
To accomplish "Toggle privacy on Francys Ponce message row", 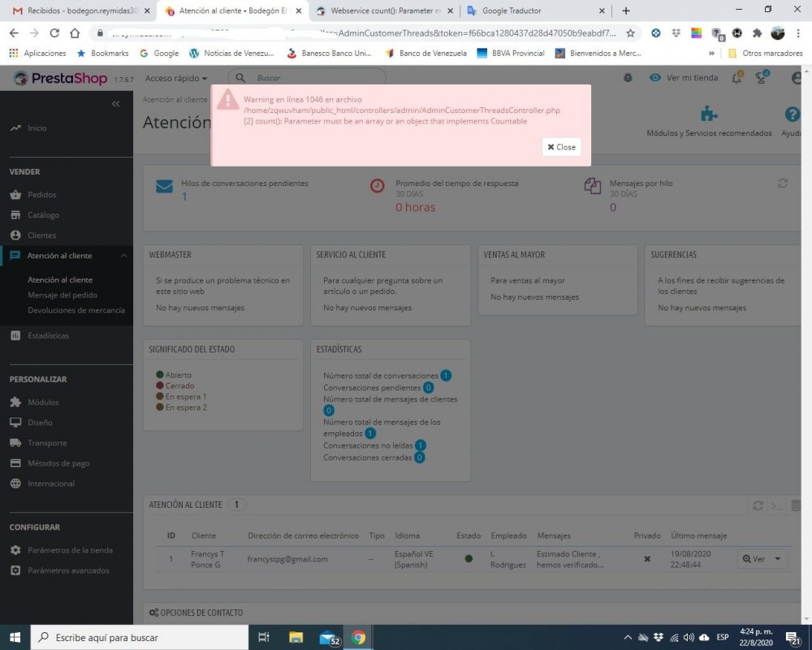I will point(647,558).
